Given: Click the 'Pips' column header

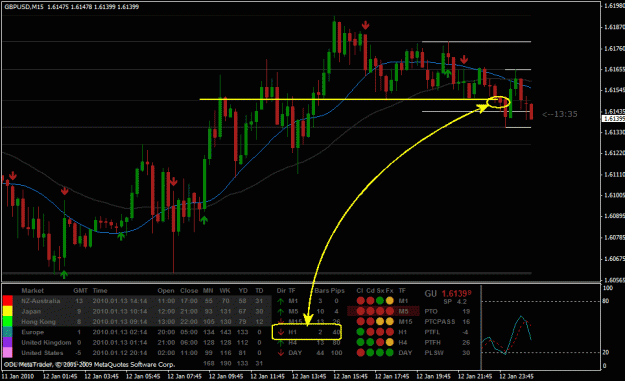Looking at the screenshot, I should (x=337, y=291).
